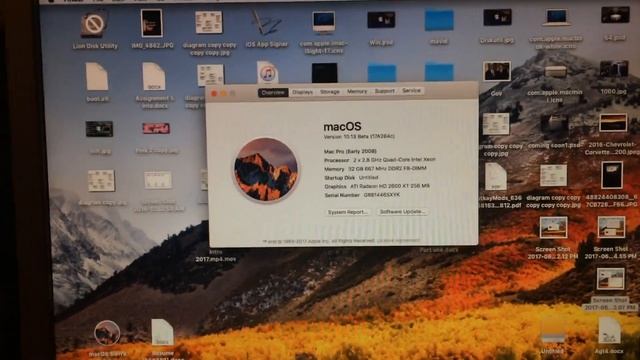640x360 pixels.
Task: Open the iOS App Signer app icon
Action: tap(266, 22)
